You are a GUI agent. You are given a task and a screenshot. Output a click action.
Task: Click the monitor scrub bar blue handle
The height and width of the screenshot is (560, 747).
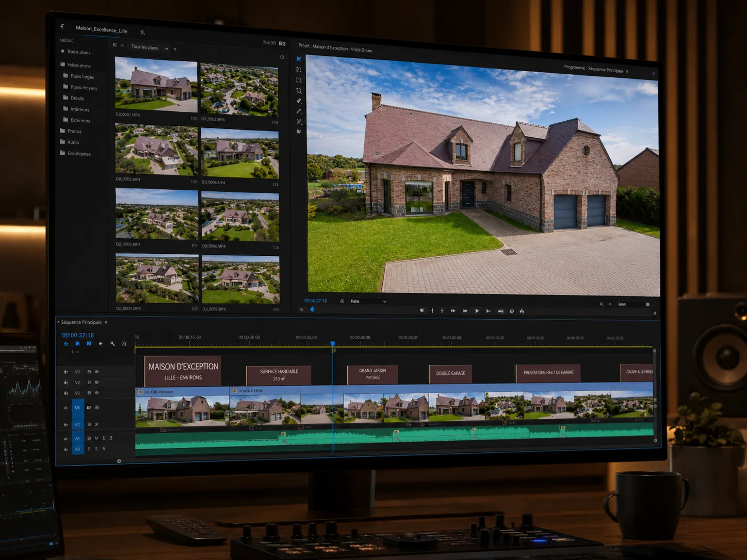tap(312, 309)
